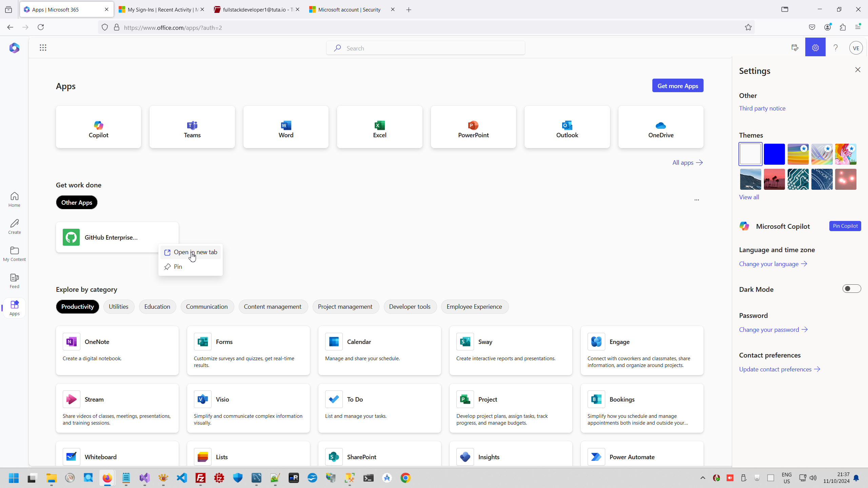Choose Open in new tab from the context menu
The height and width of the screenshot is (488, 868).
[x=191, y=252]
